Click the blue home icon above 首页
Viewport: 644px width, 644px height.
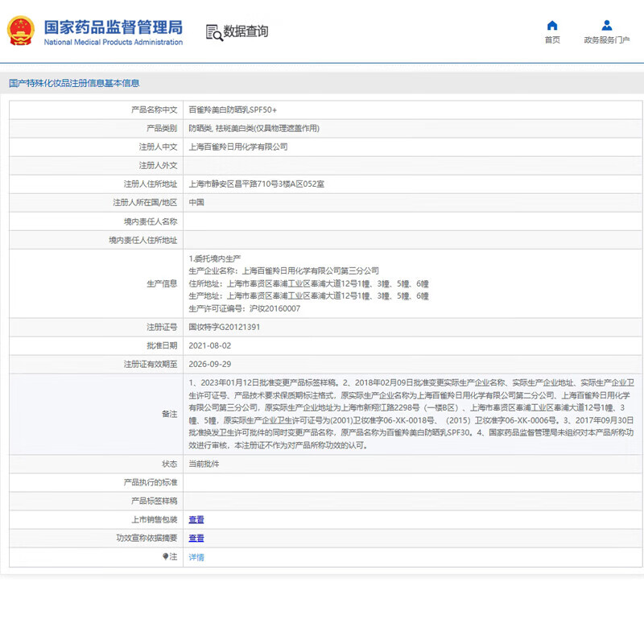click(x=552, y=23)
